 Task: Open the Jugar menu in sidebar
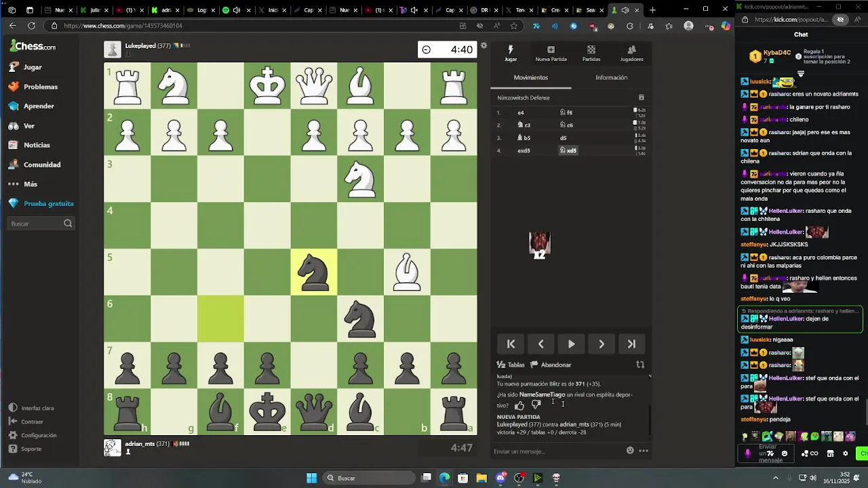pos(26,67)
